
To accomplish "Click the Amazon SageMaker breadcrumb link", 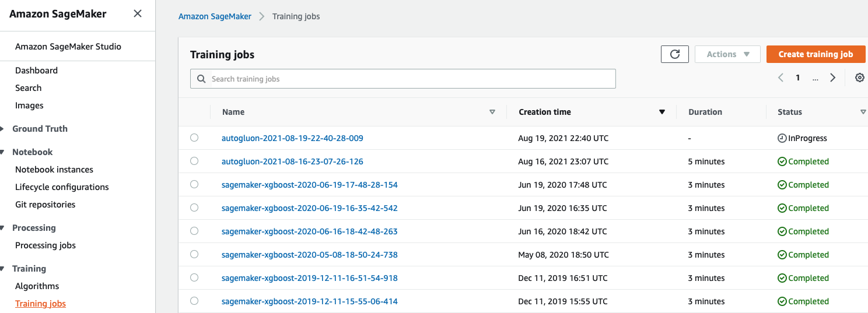I will (215, 16).
